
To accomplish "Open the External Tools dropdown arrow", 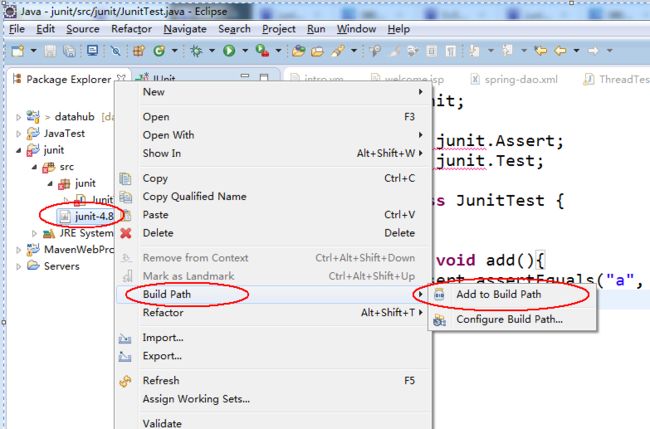I will pos(278,51).
